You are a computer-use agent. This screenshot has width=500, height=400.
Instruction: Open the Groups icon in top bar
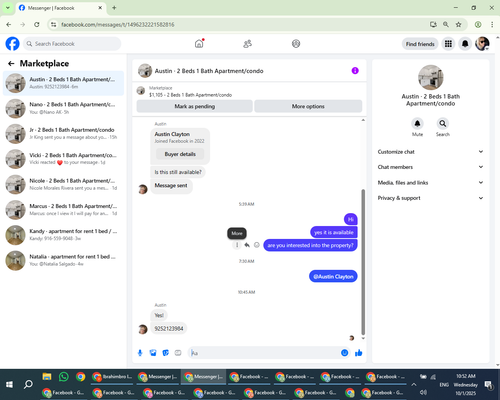[296, 44]
